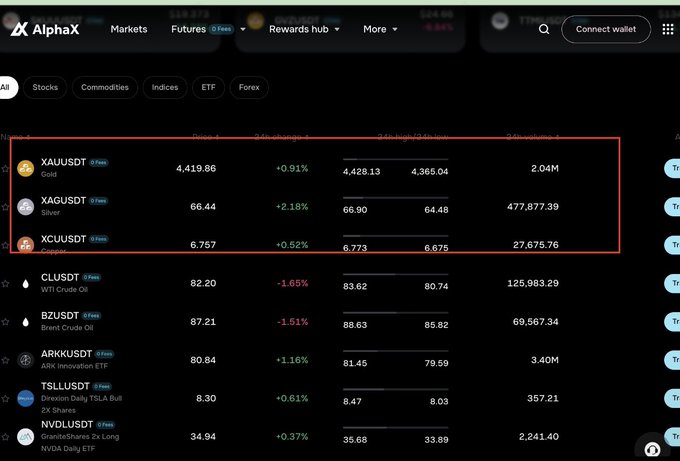Click the ARKKUSDT ETF logo icon

(x=26, y=360)
